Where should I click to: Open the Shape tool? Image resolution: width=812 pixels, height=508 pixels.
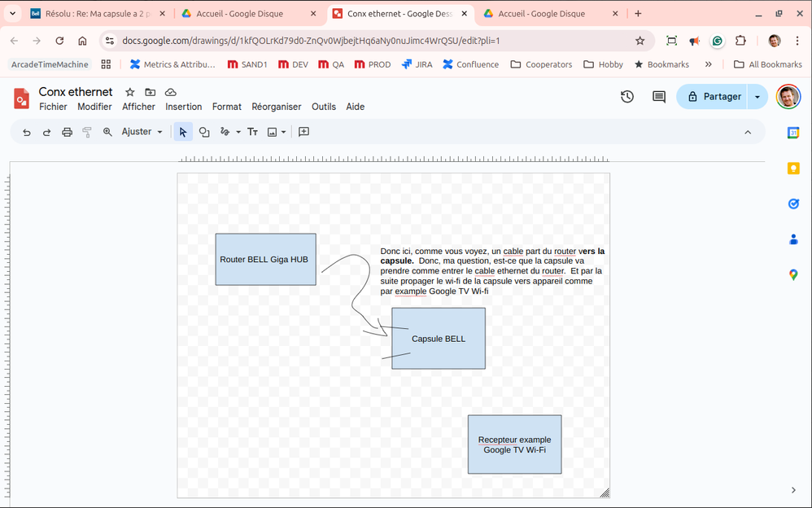[204, 131]
